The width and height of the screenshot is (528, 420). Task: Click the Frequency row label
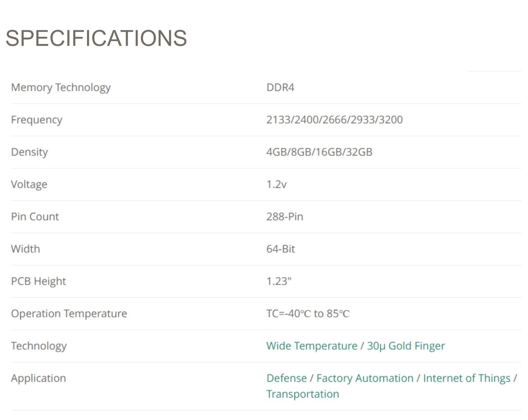pos(36,120)
